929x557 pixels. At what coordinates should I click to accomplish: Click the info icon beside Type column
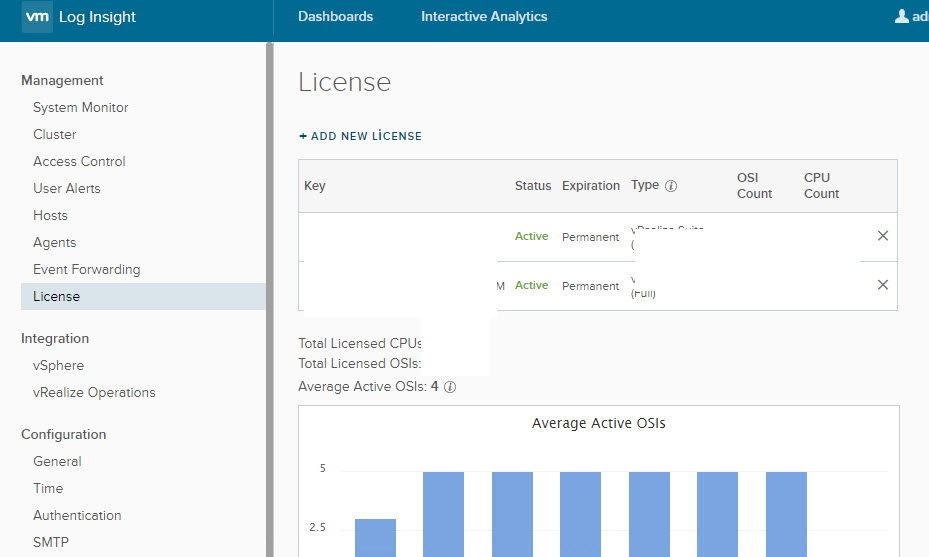(671, 186)
